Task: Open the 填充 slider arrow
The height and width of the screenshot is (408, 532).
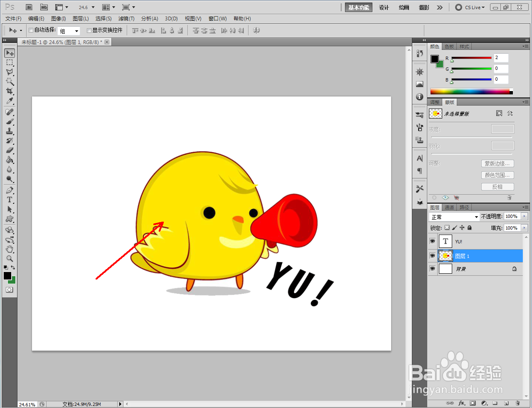Action: (524, 228)
